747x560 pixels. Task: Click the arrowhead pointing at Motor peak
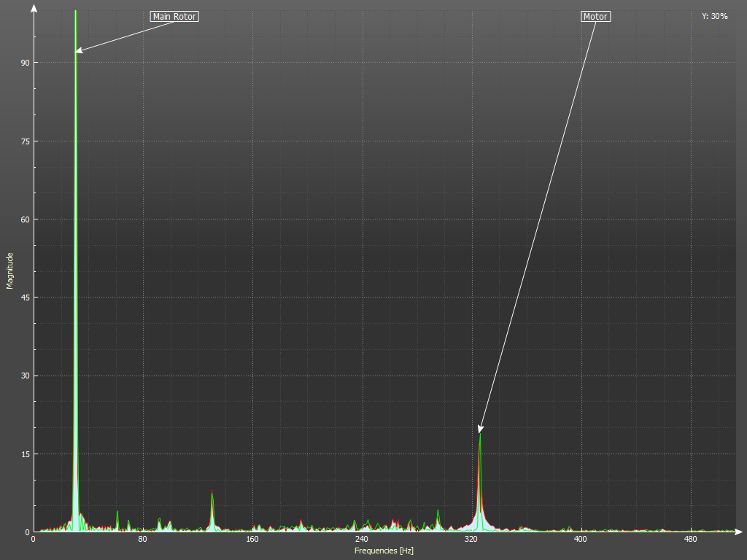(480, 429)
